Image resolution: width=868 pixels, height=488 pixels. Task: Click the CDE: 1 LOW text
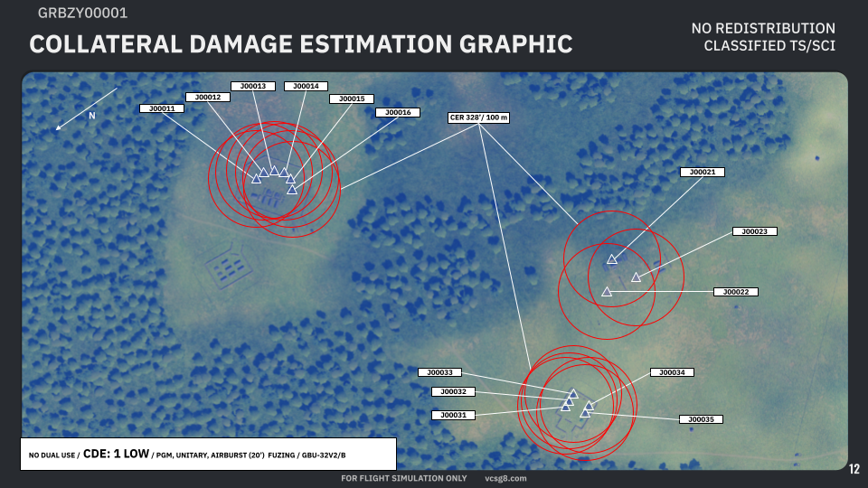(x=116, y=454)
